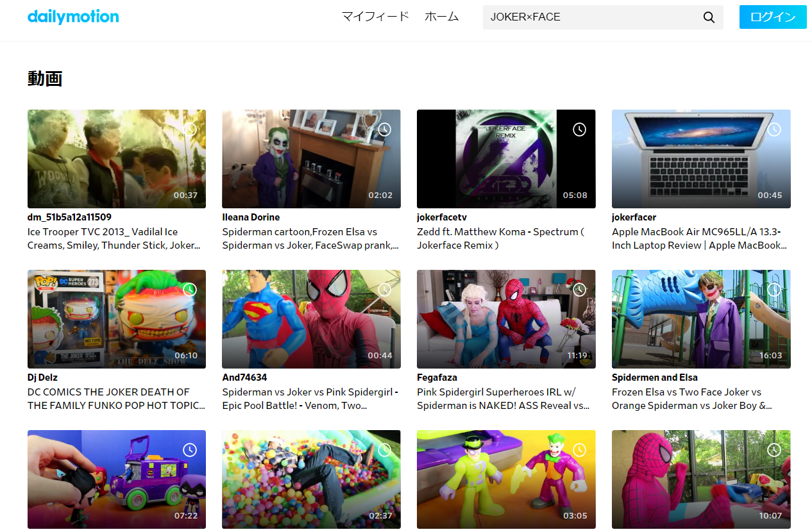812x532 pixels.
Task: Click watch later clock on Ileana Dorine video
Action: point(384,129)
